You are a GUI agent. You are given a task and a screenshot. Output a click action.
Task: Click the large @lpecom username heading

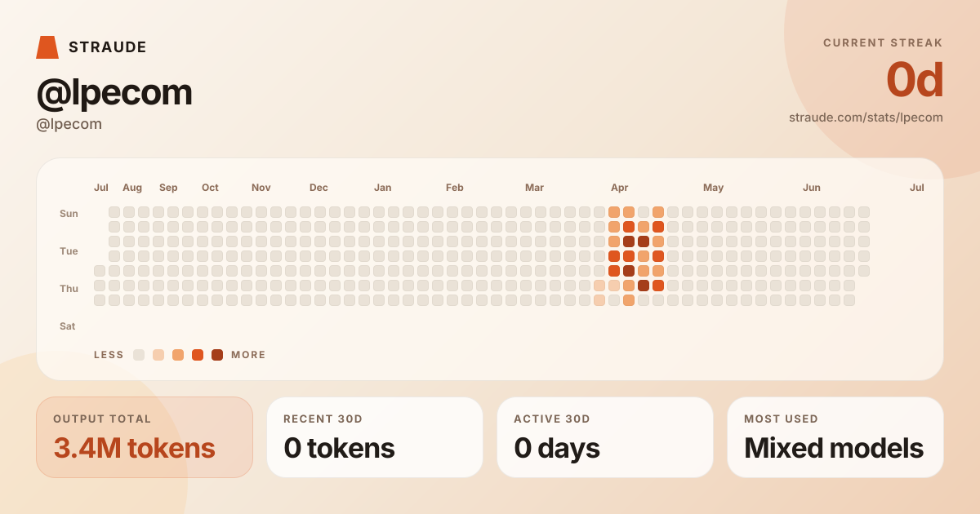pos(114,92)
